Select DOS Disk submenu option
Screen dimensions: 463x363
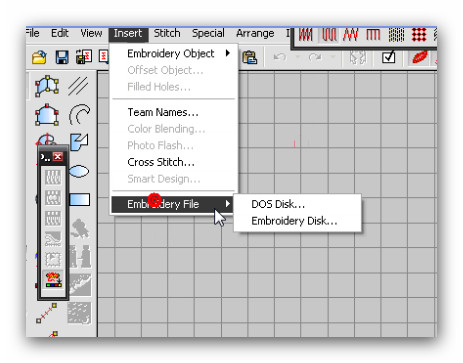click(x=278, y=204)
